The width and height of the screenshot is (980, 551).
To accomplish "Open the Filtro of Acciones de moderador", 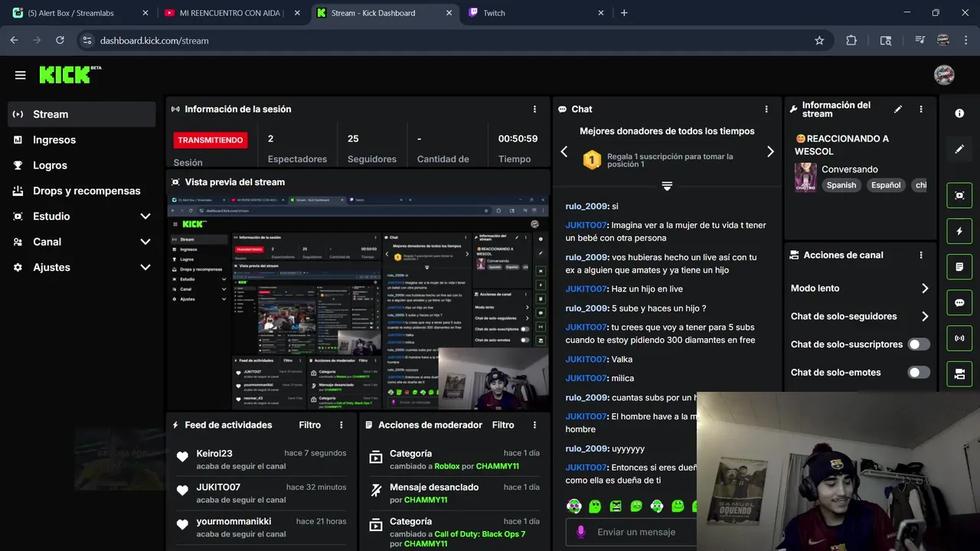I will click(503, 425).
